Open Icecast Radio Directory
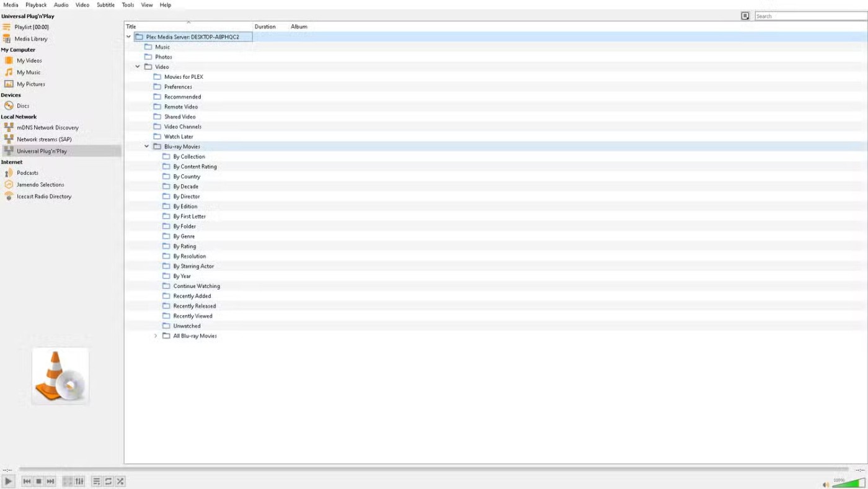Screen dimensions: 868x489 pyautogui.click(x=43, y=197)
